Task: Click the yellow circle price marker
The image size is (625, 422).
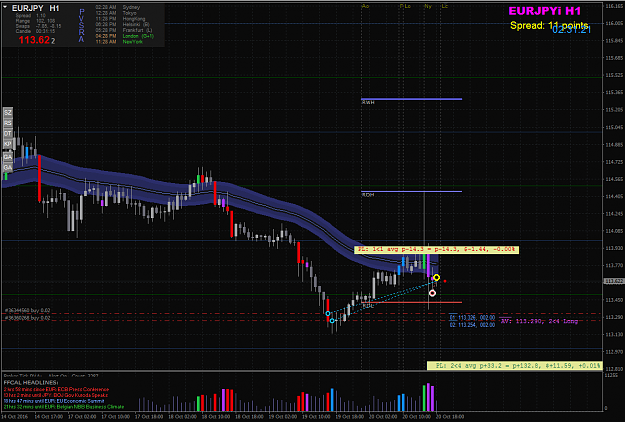Action: 436,277
